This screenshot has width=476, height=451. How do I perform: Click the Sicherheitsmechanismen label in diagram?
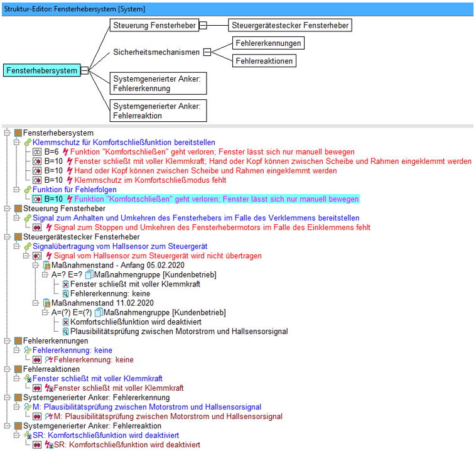[156, 52]
